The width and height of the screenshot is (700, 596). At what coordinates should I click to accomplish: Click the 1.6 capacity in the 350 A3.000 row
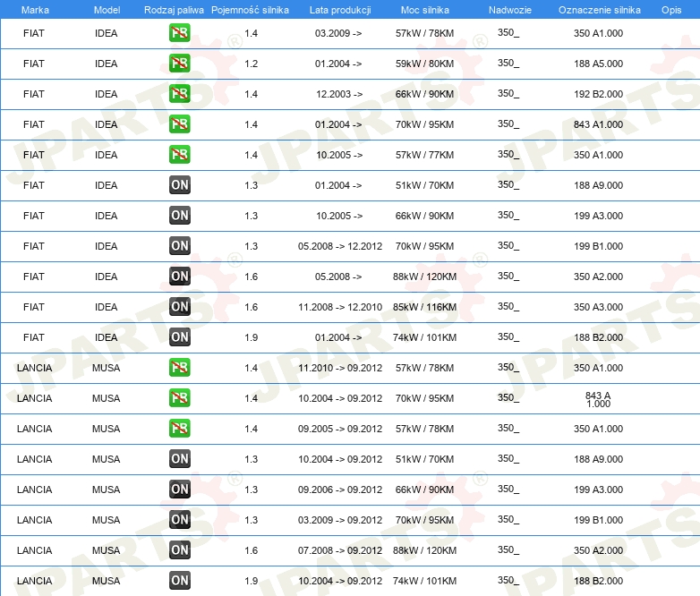coord(251,307)
